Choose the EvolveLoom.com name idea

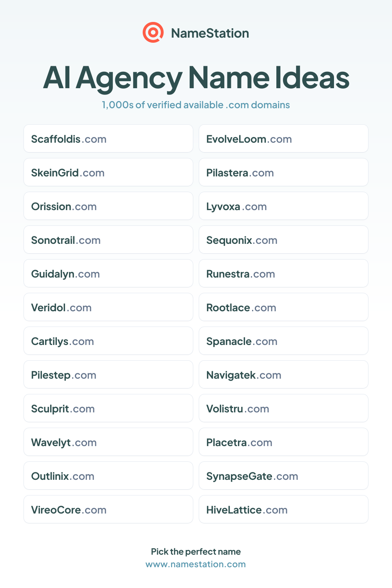click(x=283, y=138)
